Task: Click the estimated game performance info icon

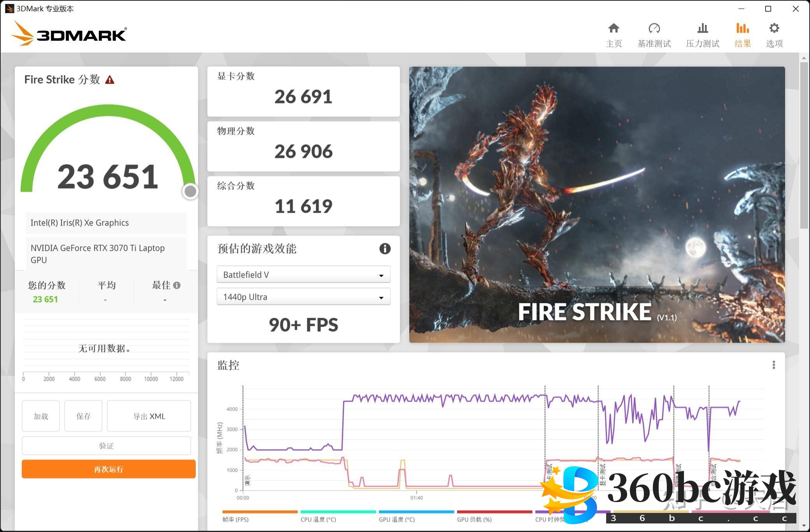Action: click(x=384, y=248)
